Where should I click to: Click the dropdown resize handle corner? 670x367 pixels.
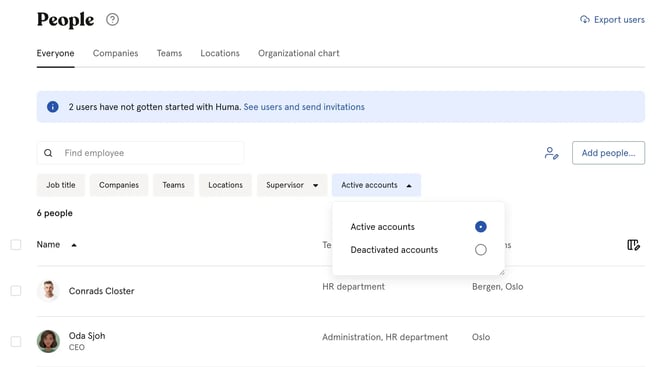click(x=501, y=272)
